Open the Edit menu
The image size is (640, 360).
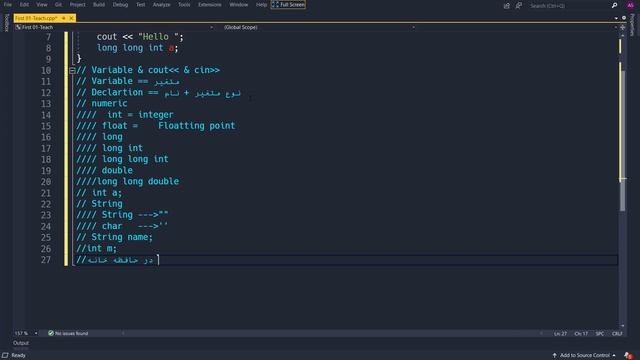(x=24, y=4)
